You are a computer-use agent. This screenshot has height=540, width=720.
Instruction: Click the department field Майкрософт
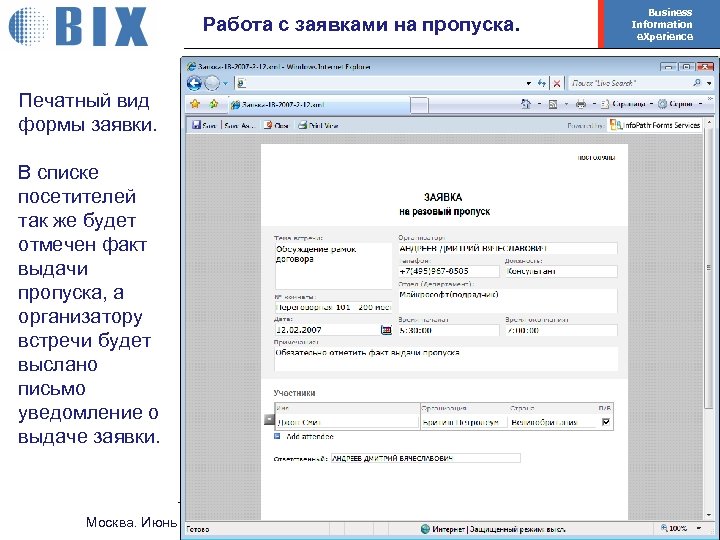tap(507, 301)
